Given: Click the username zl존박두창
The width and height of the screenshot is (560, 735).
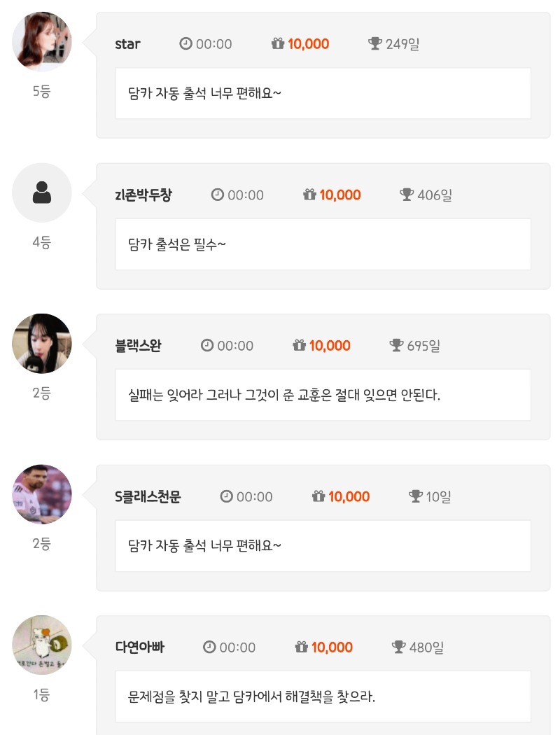Looking at the screenshot, I should [143, 195].
